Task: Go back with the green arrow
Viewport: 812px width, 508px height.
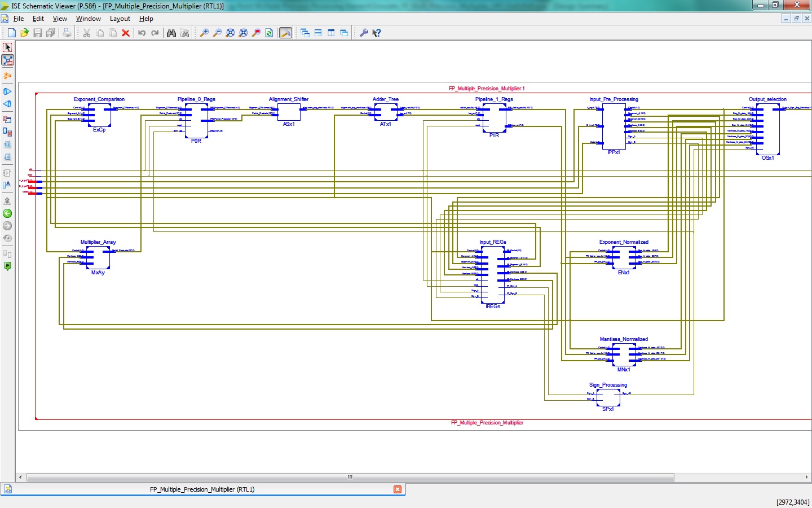Action: (x=7, y=213)
